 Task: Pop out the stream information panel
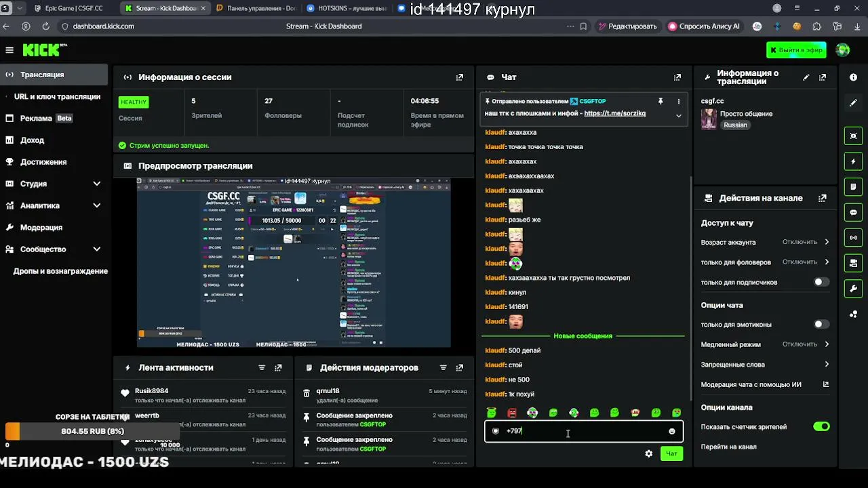pos(823,77)
